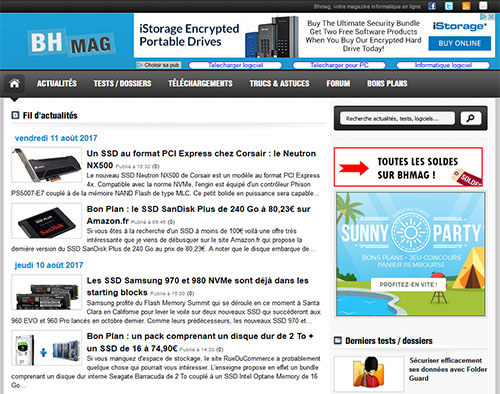Screen dimensions: 500x394
Task: Click the search field 'Recherche actualités, tests, logiciels'
Action: click(x=397, y=118)
